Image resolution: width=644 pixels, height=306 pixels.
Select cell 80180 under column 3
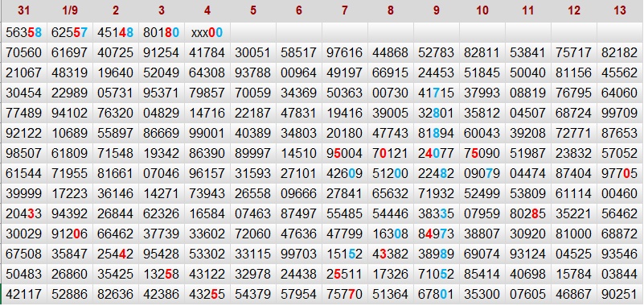[162, 32]
